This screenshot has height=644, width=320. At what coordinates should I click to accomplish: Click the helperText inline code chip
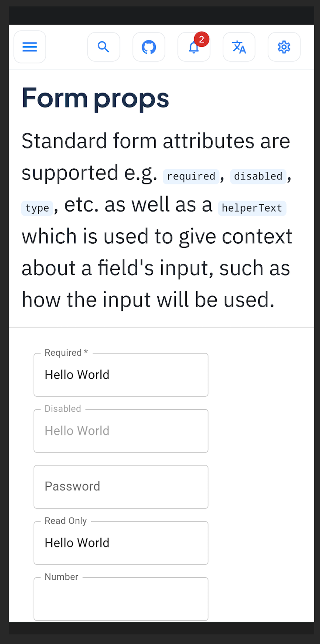coord(252,208)
